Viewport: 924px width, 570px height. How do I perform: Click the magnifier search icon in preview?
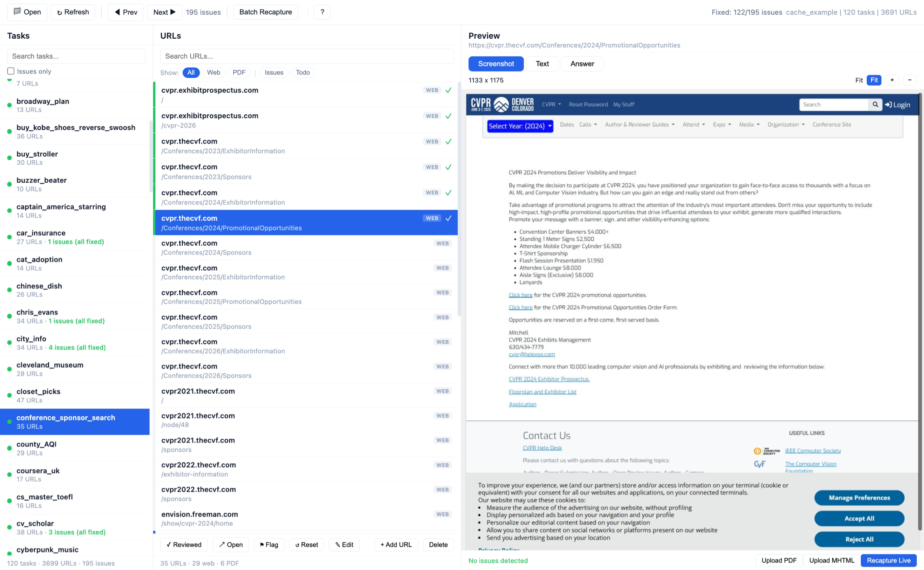click(x=875, y=105)
